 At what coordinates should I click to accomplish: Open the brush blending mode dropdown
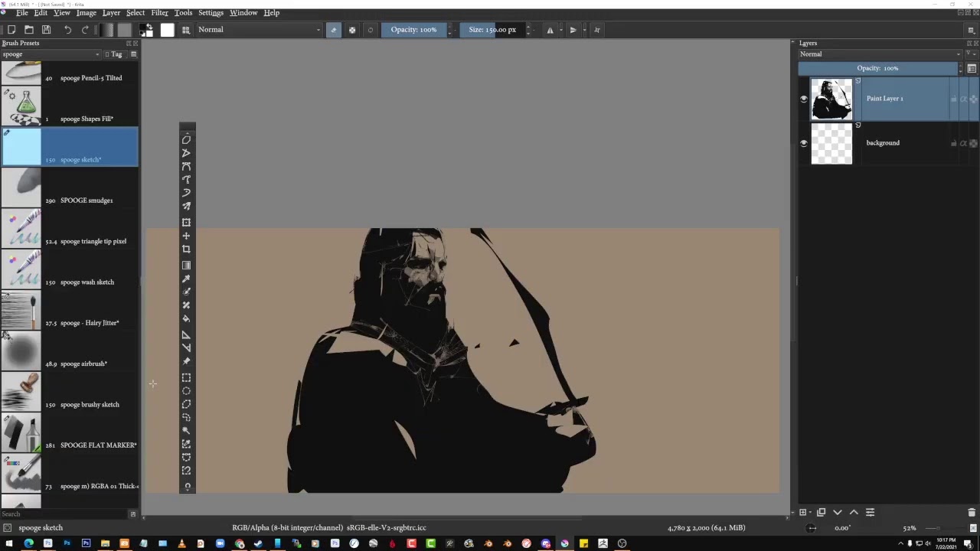coord(260,30)
